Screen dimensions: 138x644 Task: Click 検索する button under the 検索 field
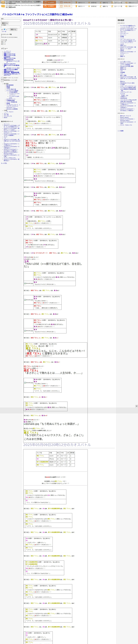(5, 23)
